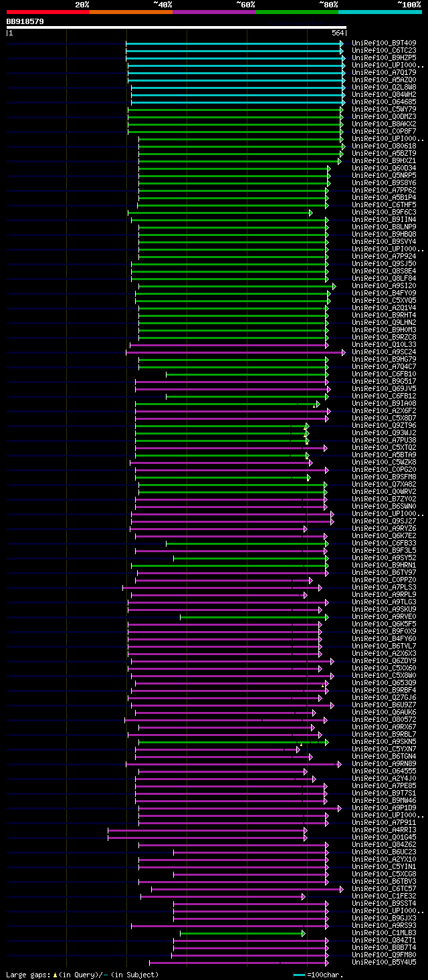Select hit label UniRef100_Q9ZT96
Viewport: 428px width, 980px height.
pos(384,426)
